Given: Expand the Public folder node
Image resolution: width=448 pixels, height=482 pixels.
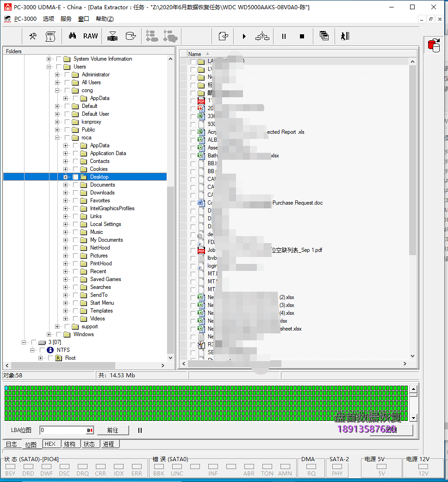Looking at the screenshot, I should click(57, 130).
